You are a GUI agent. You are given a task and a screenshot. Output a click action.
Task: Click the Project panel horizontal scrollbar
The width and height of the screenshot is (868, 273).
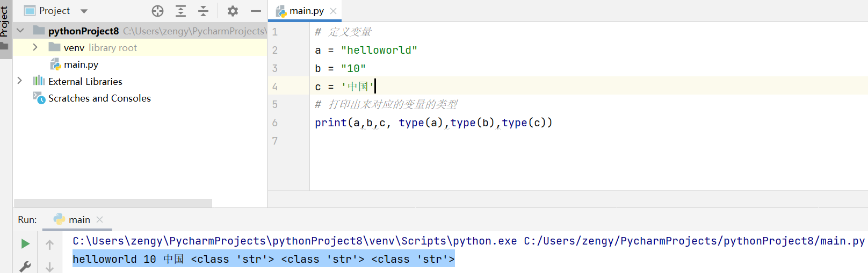(x=113, y=203)
